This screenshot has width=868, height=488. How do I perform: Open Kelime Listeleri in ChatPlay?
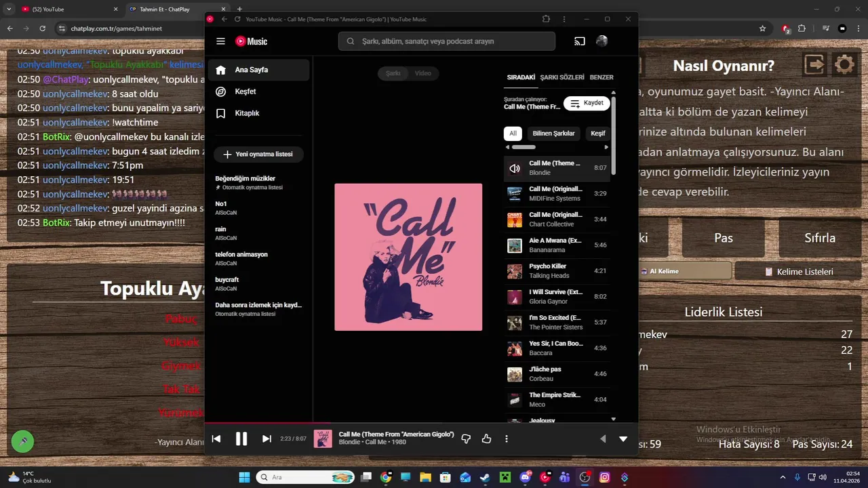[798, 271]
